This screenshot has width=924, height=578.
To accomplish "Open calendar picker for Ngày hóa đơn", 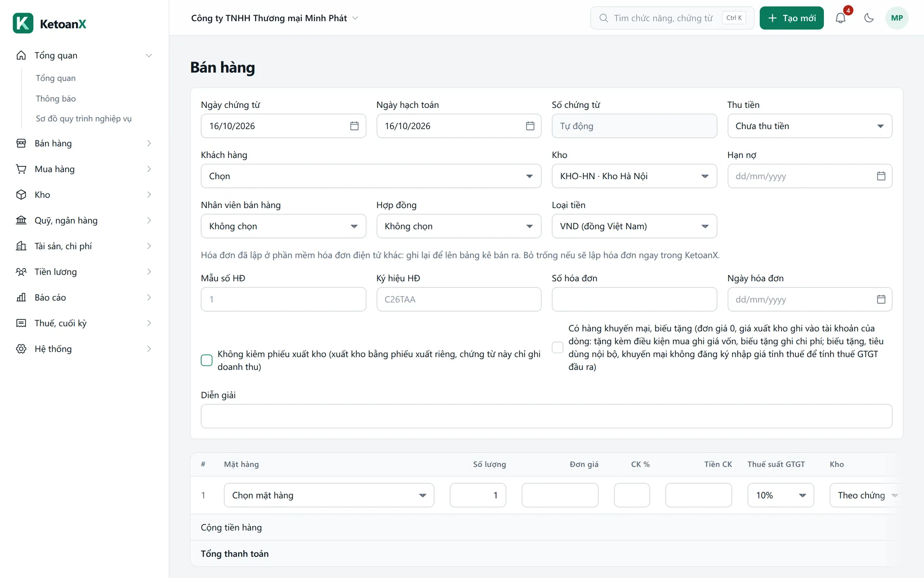I will pyautogui.click(x=881, y=299).
